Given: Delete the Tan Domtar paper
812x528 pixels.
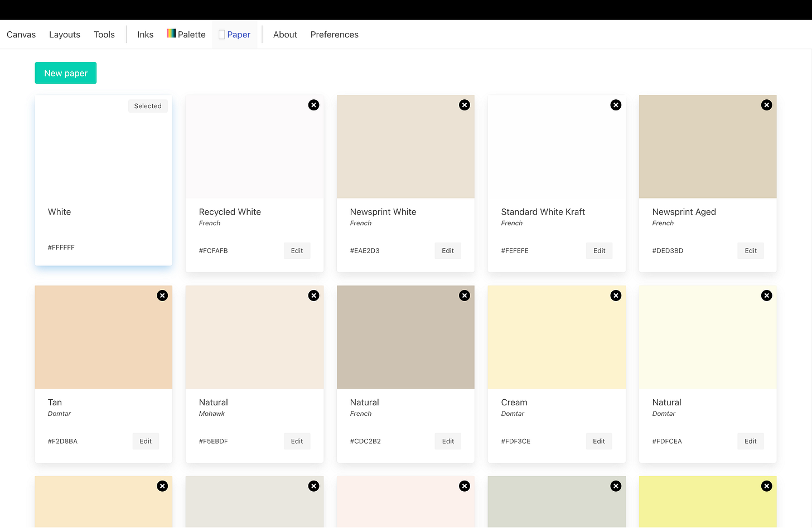Looking at the screenshot, I should coord(162,296).
